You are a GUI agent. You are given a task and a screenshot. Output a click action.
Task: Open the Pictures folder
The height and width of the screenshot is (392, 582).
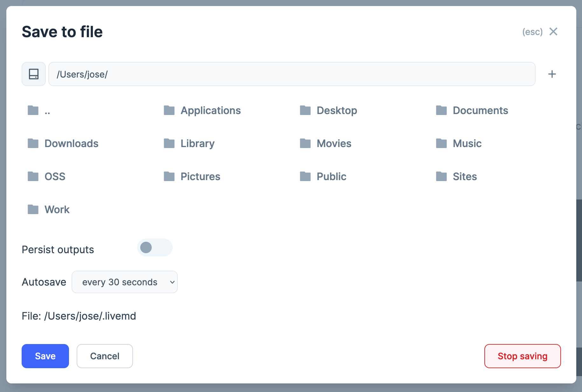click(200, 177)
